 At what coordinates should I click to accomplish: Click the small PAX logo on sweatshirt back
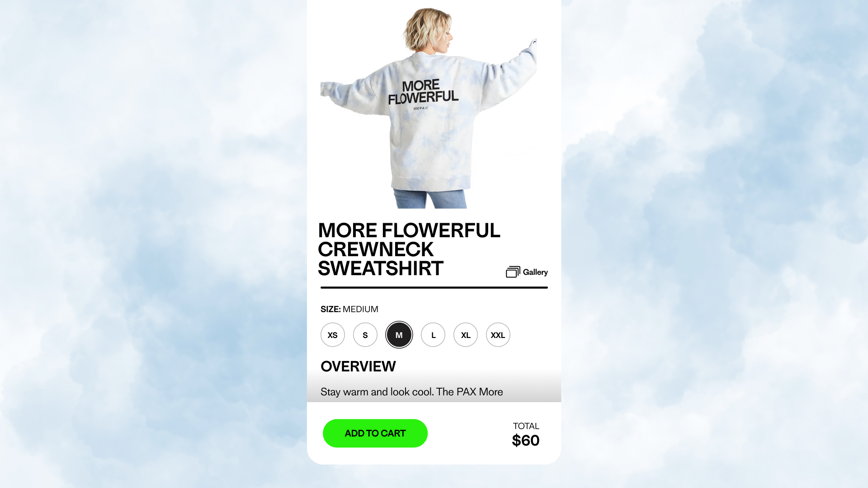click(421, 108)
